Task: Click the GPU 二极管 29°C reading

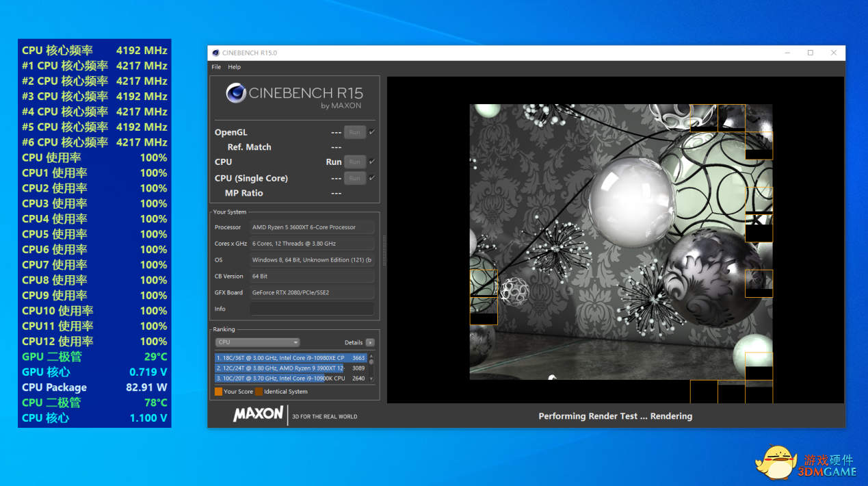Action: coord(94,357)
